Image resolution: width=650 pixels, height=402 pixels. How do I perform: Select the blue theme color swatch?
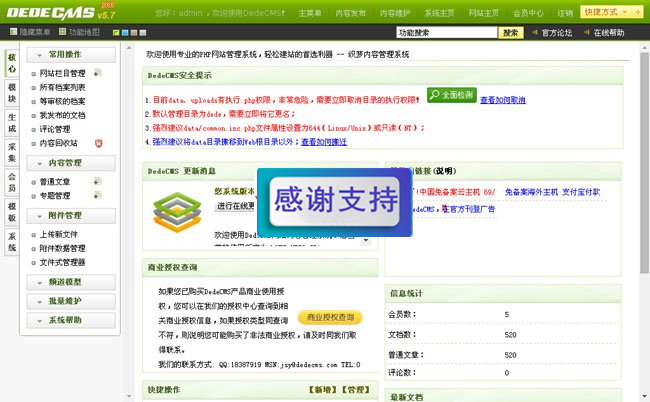125,32
